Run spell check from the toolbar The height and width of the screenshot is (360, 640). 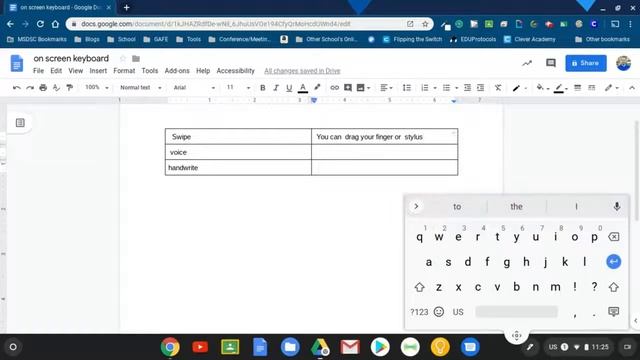tap(56, 88)
